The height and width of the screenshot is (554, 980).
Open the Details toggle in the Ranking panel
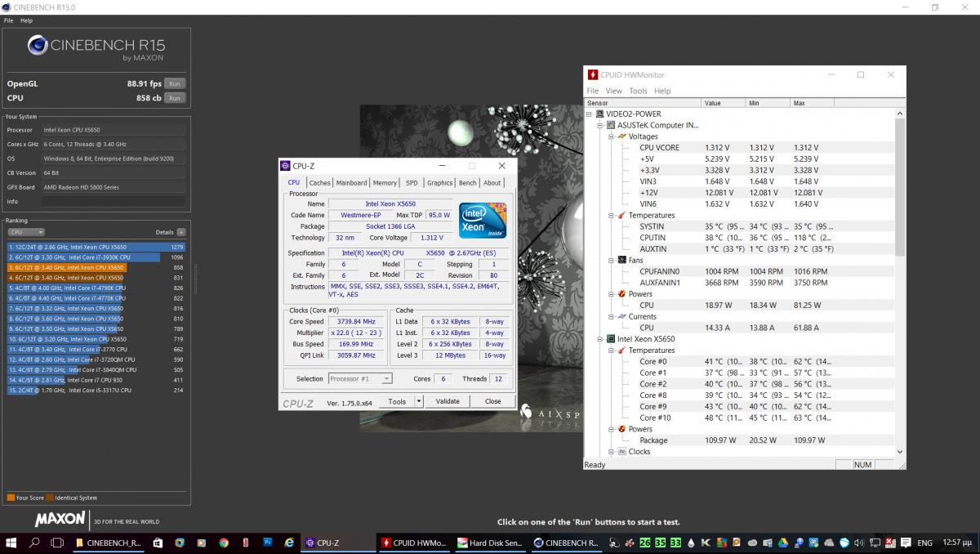click(181, 232)
